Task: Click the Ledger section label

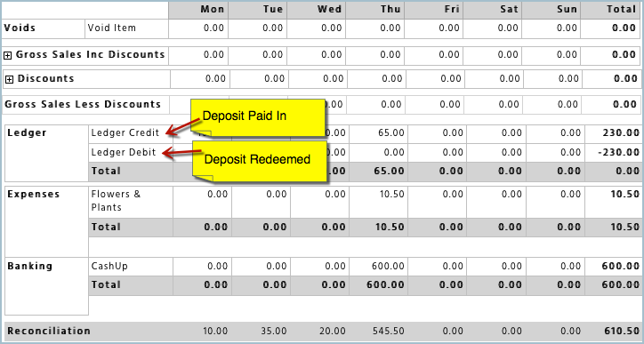Action: tap(27, 133)
